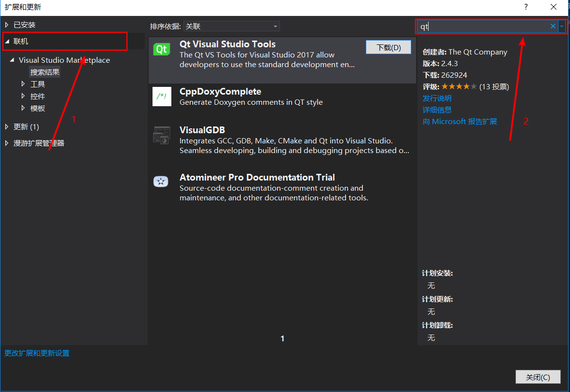Open the help question mark button
This screenshot has width=570, height=392.
[x=526, y=7]
